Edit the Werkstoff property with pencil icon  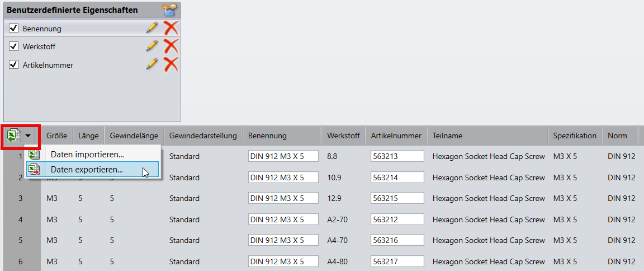click(x=151, y=46)
